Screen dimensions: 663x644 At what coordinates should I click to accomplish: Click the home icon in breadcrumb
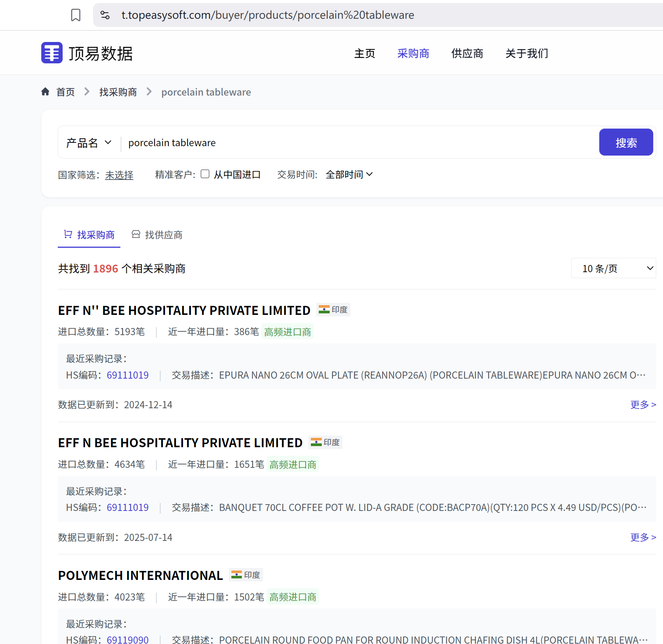coord(45,91)
